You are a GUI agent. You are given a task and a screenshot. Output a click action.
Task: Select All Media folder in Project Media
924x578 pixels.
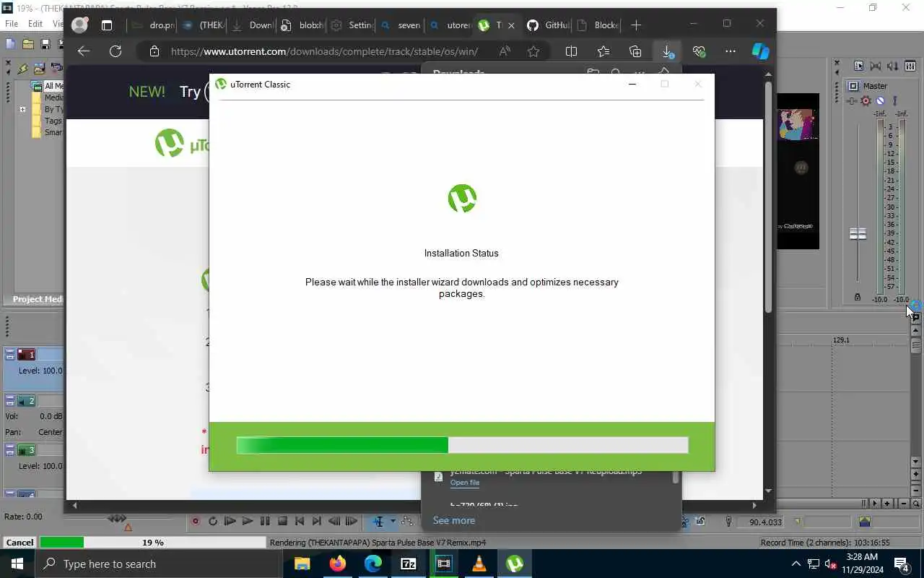tap(48, 86)
